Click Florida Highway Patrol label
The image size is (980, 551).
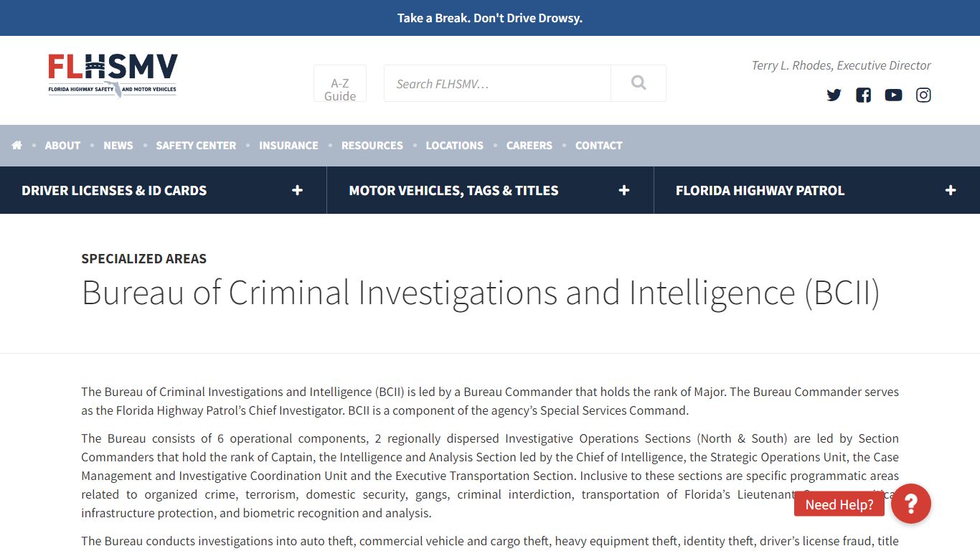point(760,190)
